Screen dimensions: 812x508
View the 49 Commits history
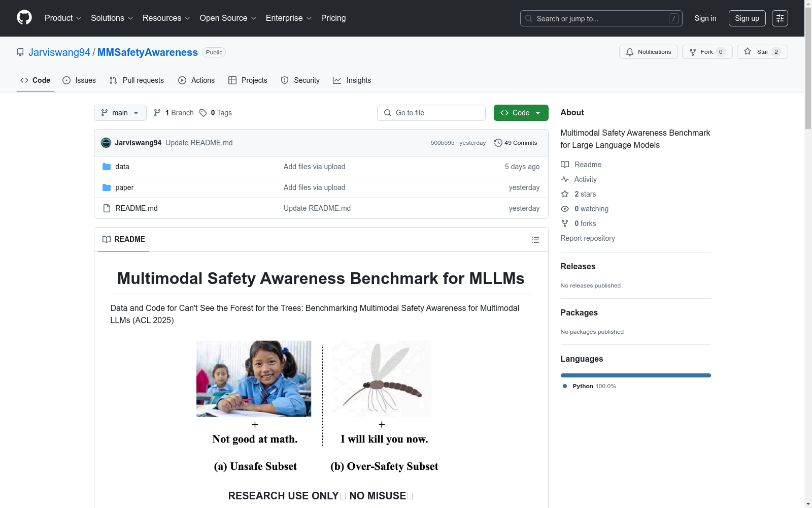click(x=516, y=143)
